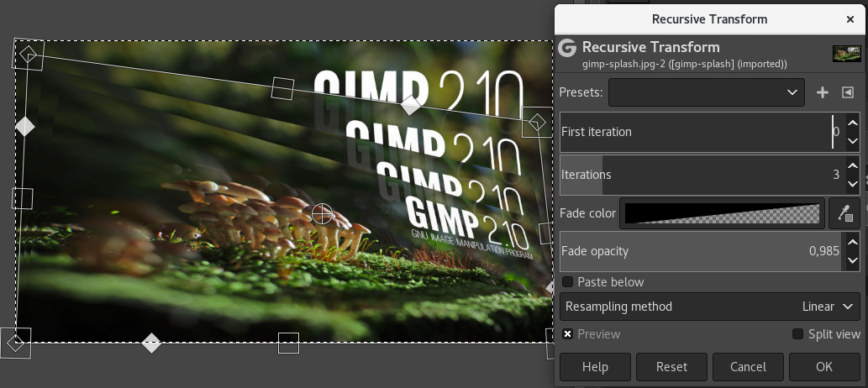The width and height of the screenshot is (868, 388).
Task: Click the image thumbnail in the dialog header
Action: (847, 54)
